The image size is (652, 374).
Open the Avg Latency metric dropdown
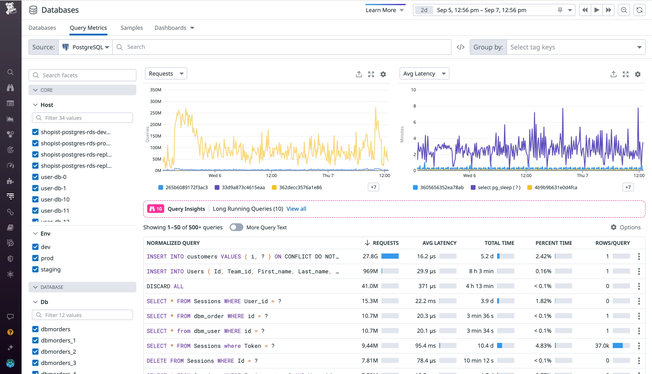click(x=424, y=74)
